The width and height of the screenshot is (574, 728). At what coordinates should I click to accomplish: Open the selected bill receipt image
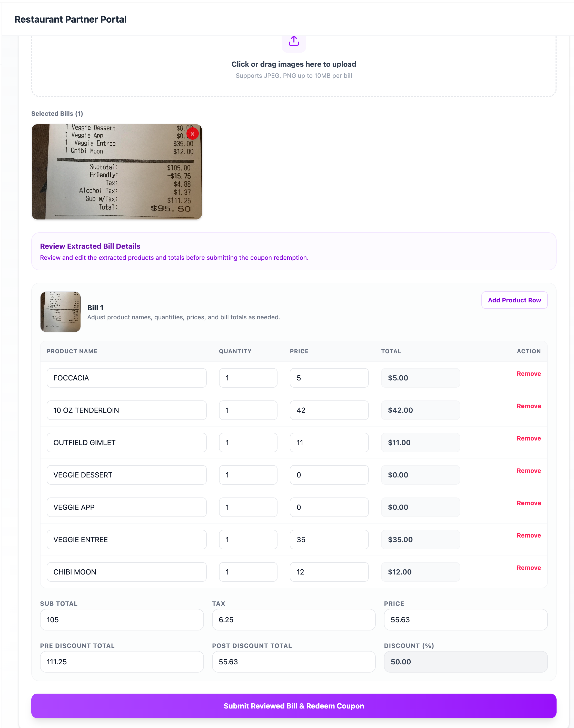(117, 172)
